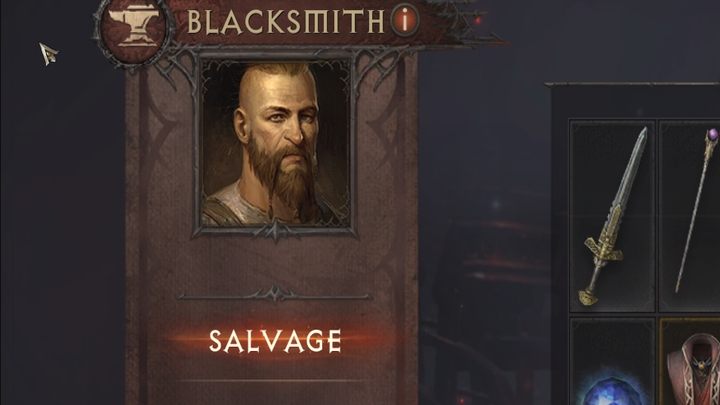Click the empty panel area below the portrait
Image resolution: width=720 pixels, height=405 pixels.
275,262
